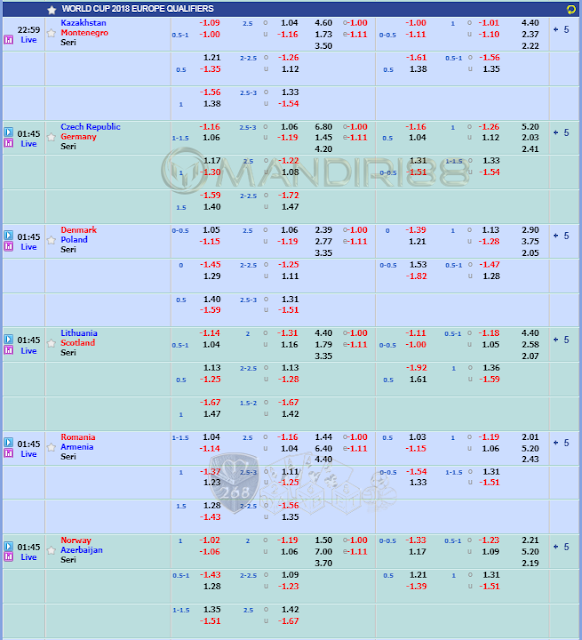
Task: Select 2.39 odds for Denmark win
Action: coord(323,230)
